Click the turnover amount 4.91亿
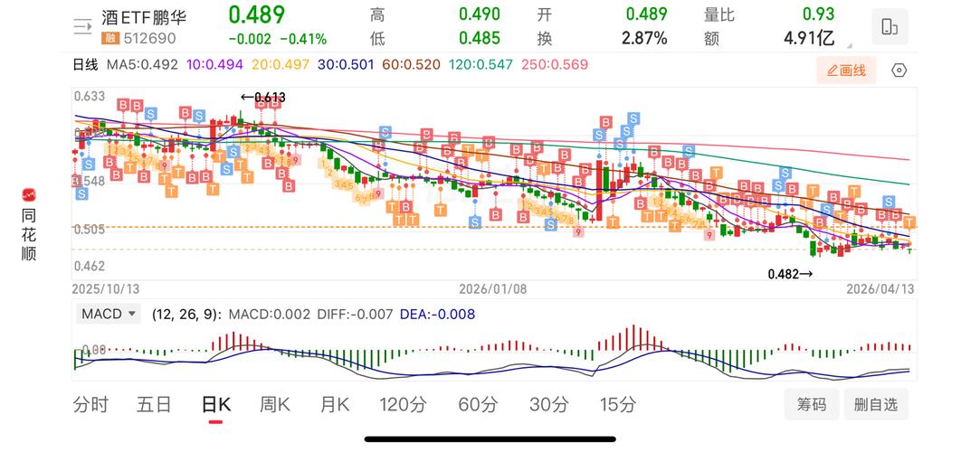Image resolution: width=980 pixels, height=452 pixels. (809, 39)
